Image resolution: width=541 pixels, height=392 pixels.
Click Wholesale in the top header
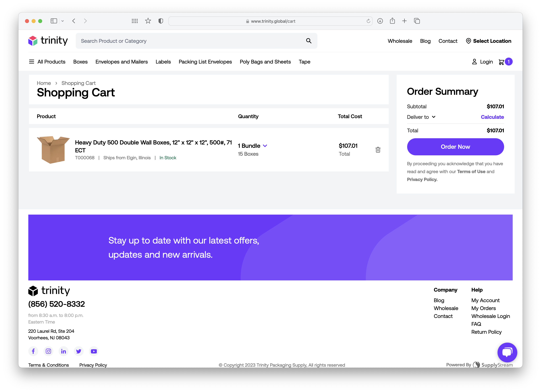pyautogui.click(x=400, y=41)
